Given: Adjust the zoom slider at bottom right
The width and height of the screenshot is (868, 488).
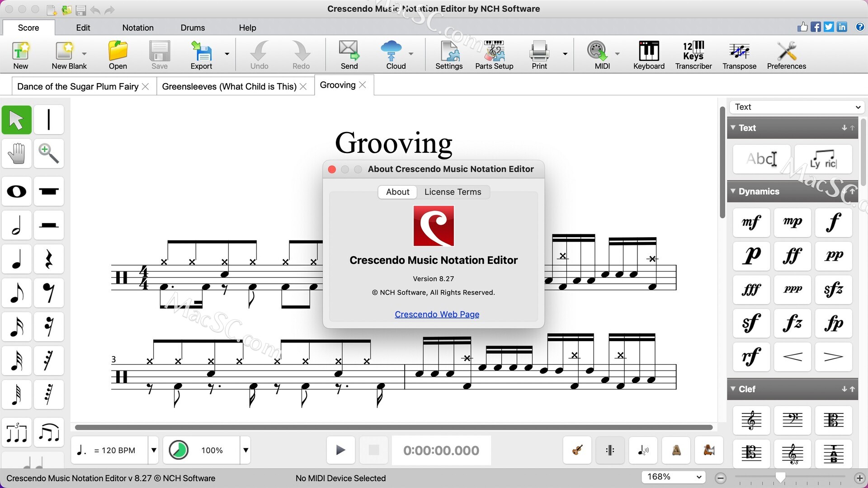Looking at the screenshot, I should click(x=781, y=477).
